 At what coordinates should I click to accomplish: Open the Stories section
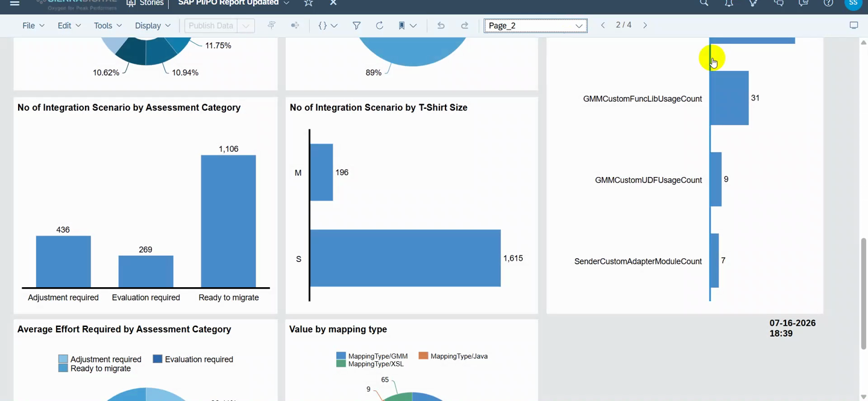145,3
